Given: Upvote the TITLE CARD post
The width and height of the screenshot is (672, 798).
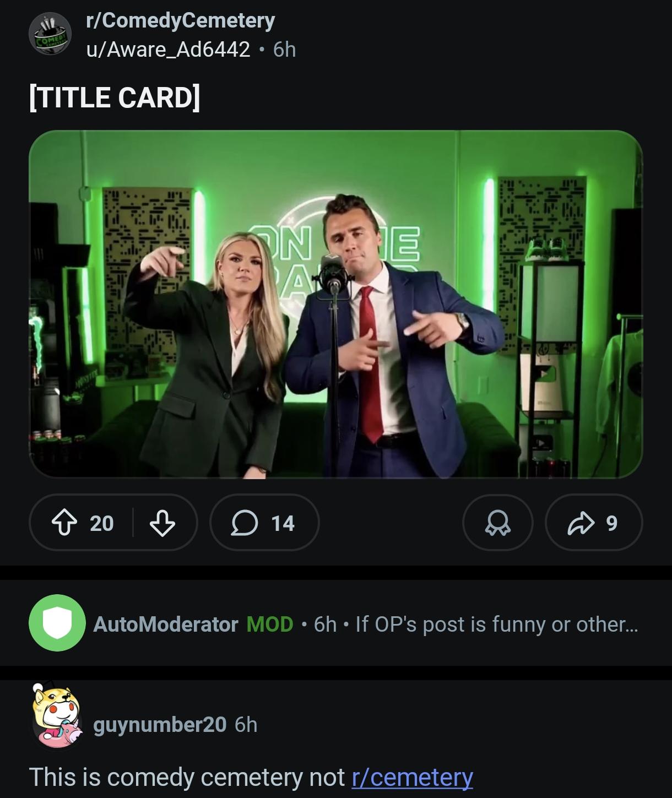Looking at the screenshot, I should click(x=64, y=523).
